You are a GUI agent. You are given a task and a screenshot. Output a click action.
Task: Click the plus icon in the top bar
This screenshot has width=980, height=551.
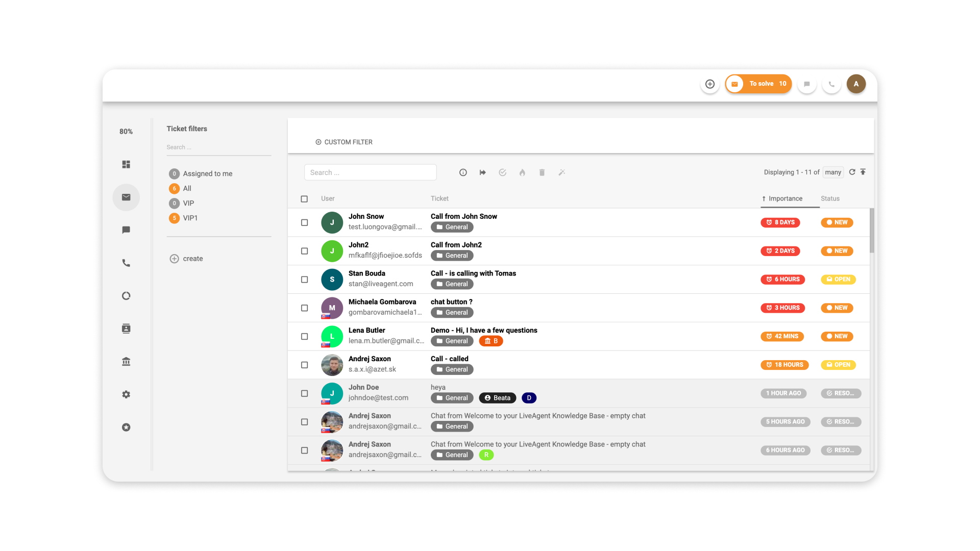709,84
